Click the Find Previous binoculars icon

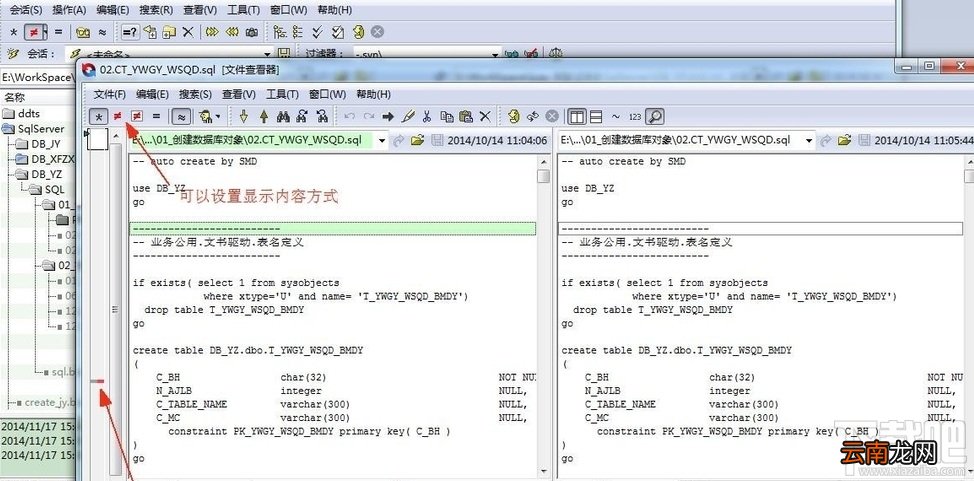[x=322, y=116]
